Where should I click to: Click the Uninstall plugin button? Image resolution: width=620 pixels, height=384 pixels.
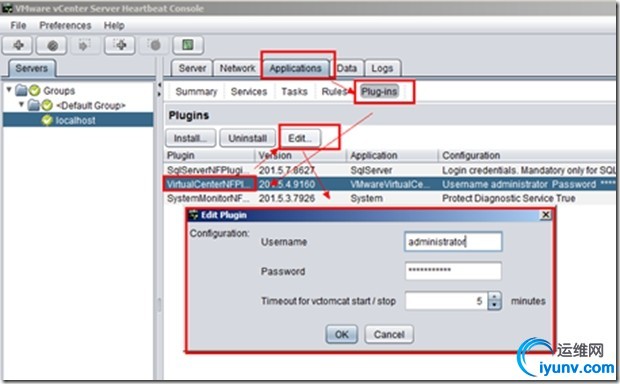pos(248,138)
